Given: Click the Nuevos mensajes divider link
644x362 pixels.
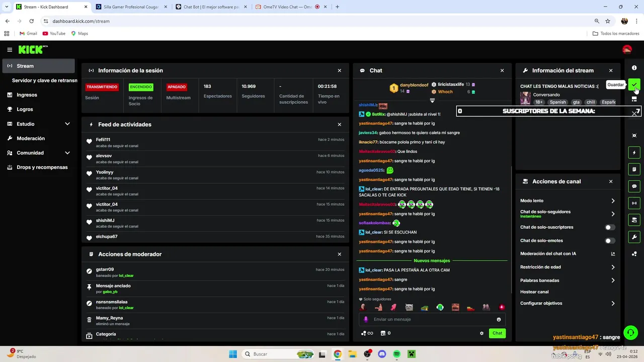Looking at the screenshot, I should pyautogui.click(x=432, y=260).
